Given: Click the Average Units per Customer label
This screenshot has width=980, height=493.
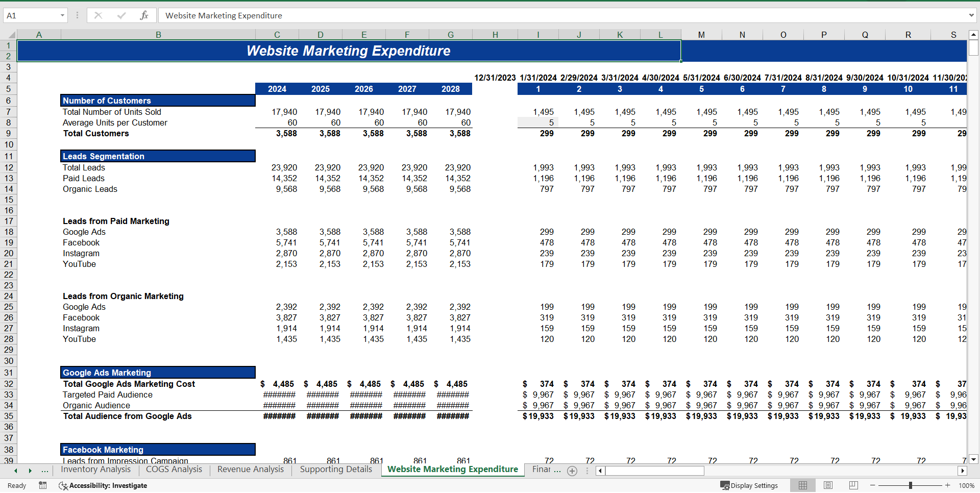Looking at the screenshot, I should tap(115, 122).
